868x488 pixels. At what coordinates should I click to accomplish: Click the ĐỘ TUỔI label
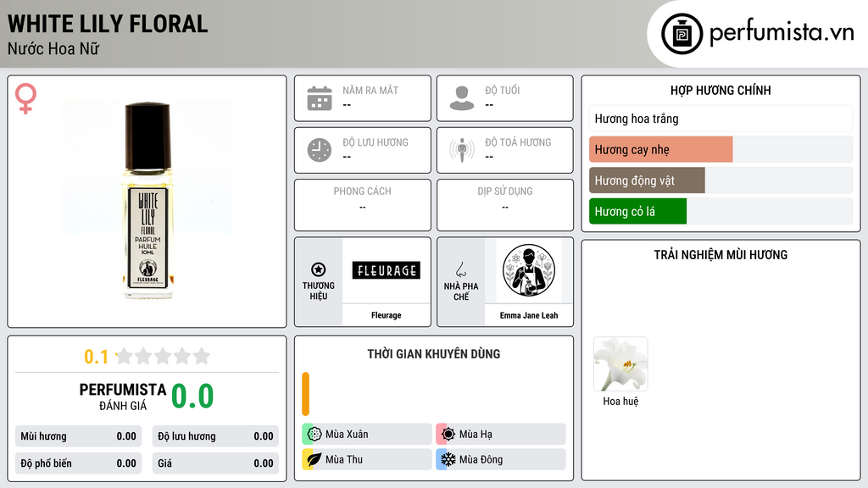[503, 90]
